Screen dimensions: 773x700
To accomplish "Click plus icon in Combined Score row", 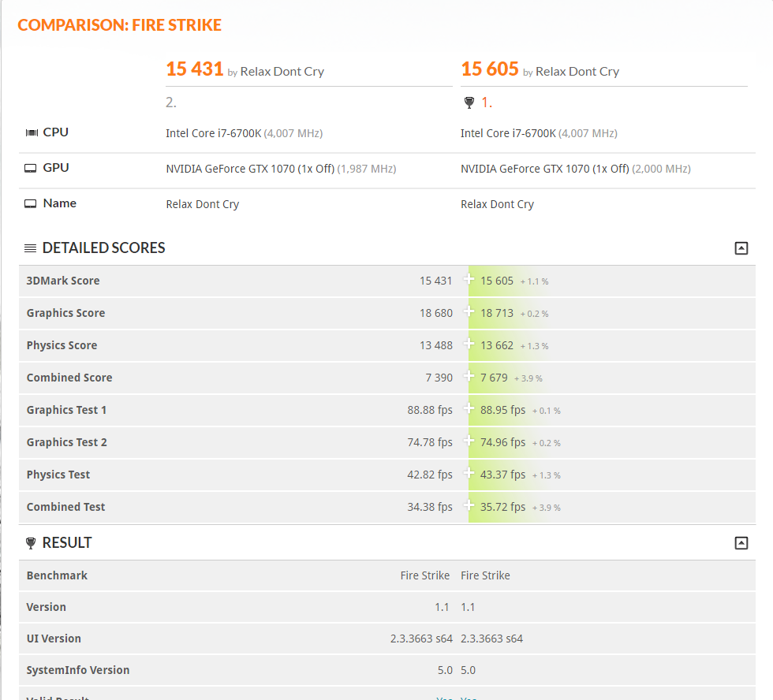I will 469,376.
